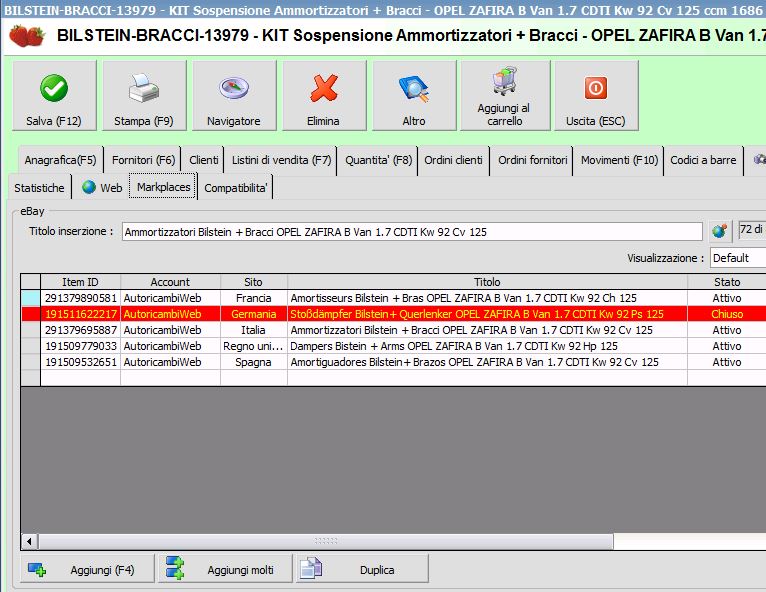The height and width of the screenshot is (592, 766).
Task: Click row selector of Francia row
Action: 31,298
